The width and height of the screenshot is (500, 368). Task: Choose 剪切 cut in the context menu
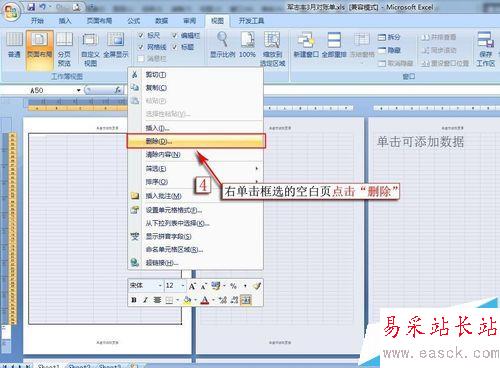click(x=196, y=75)
